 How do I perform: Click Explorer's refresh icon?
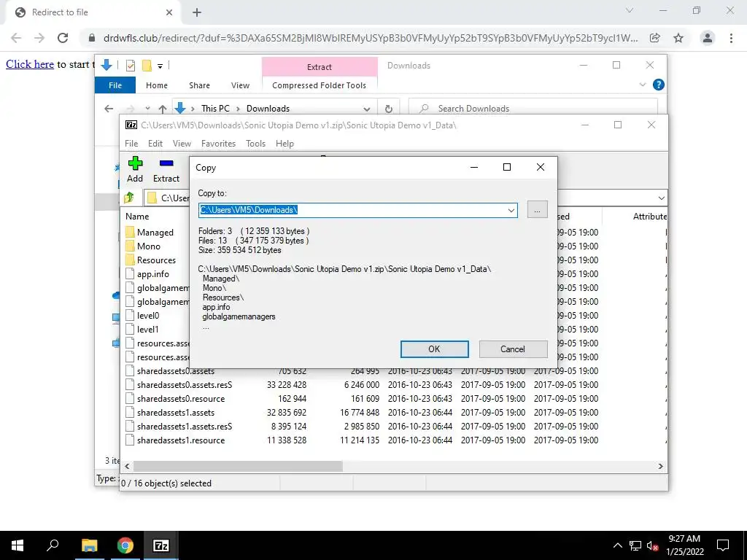coord(389,109)
